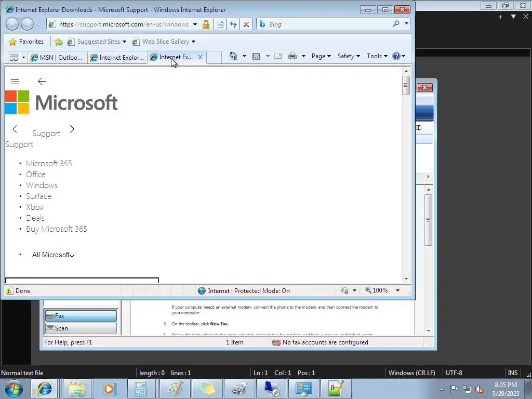Open Buy Microsoft 365 link
532x399 pixels.
[x=56, y=229]
